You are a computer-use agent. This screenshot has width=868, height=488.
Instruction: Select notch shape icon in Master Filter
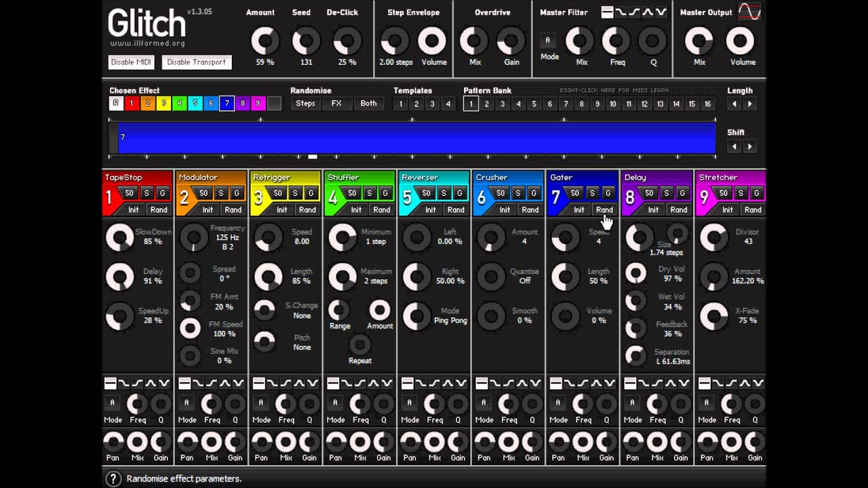pyautogui.click(x=661, y=12)
